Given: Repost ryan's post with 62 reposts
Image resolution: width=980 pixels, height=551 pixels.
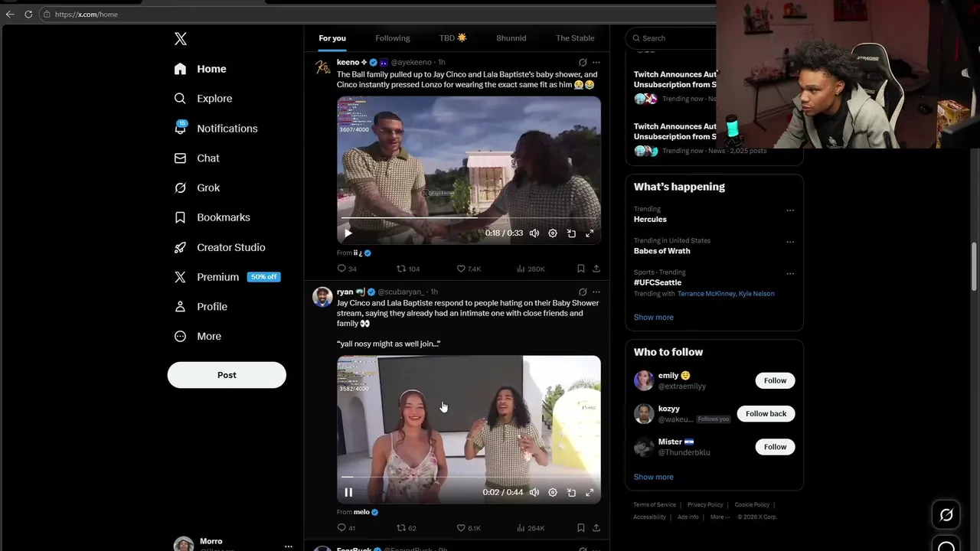Looking at the screenshot, I should point(407,528).
